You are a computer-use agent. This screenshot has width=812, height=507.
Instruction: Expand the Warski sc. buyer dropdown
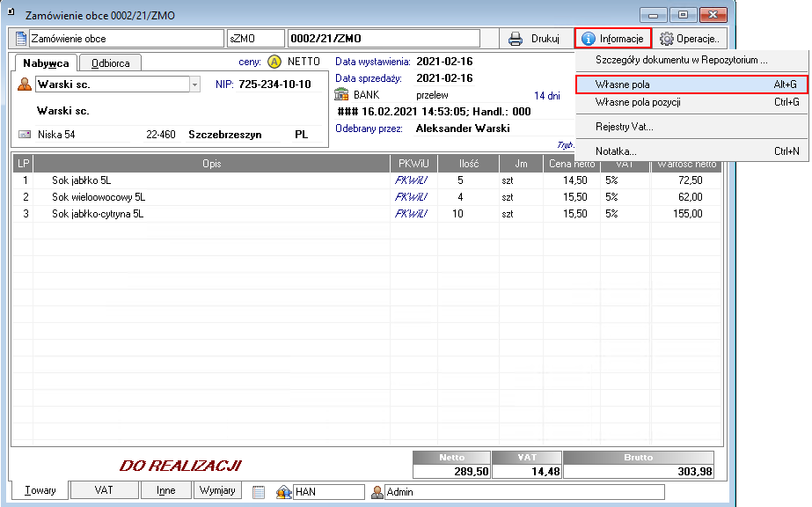[194, 84]
